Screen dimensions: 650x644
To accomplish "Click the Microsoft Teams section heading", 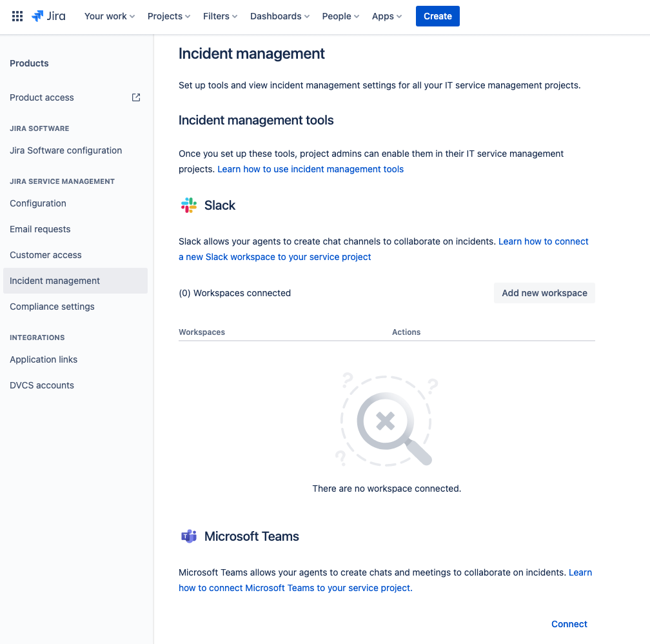I will point(251,536).
